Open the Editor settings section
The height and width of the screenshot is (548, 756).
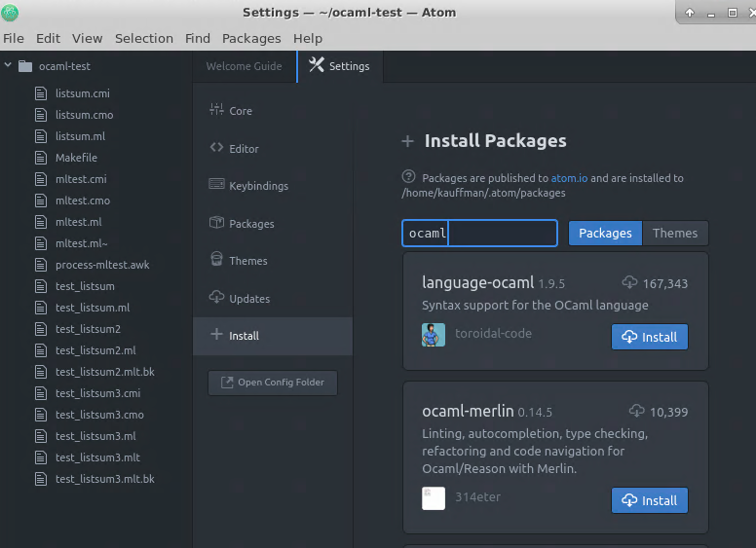point(244,149)
